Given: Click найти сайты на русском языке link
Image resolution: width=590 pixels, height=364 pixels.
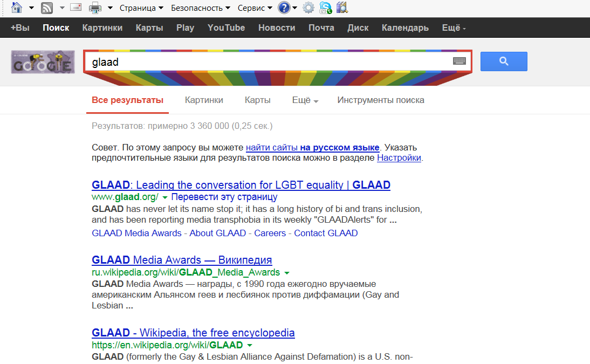Looking at the screenshot, I should click(x=313, y=148).
